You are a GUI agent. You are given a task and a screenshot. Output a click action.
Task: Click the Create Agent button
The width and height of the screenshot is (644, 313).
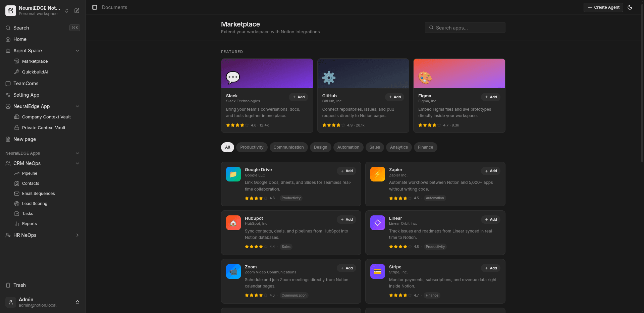point(603,7)
